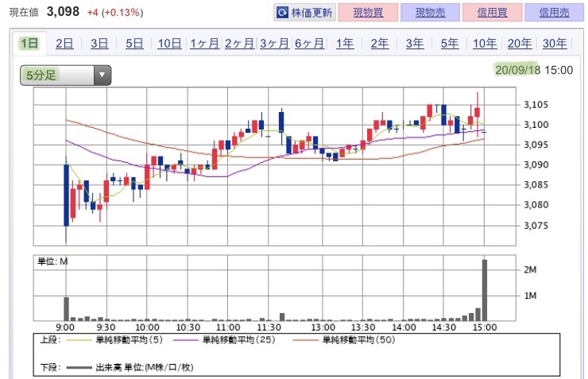Select the 1日 chart tab
The width and height of the screenshot is (588, 379).
(x=29, y=44)
